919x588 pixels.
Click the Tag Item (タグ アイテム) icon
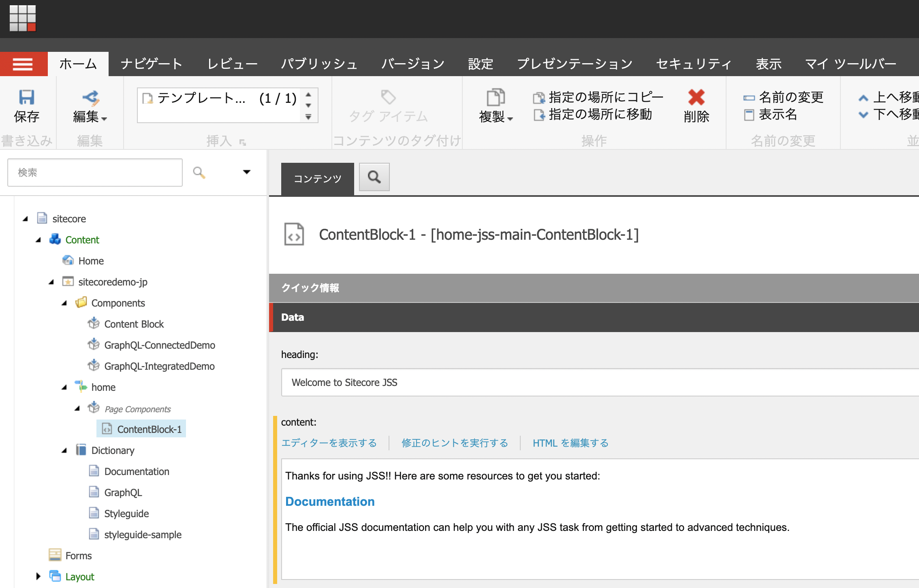click(388, 97)
